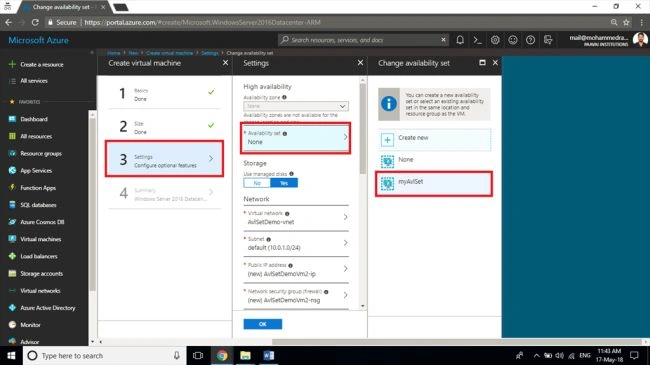Maximize the Change availability set blade
This screenshot has height=365, width=650.
click(482, 63)
